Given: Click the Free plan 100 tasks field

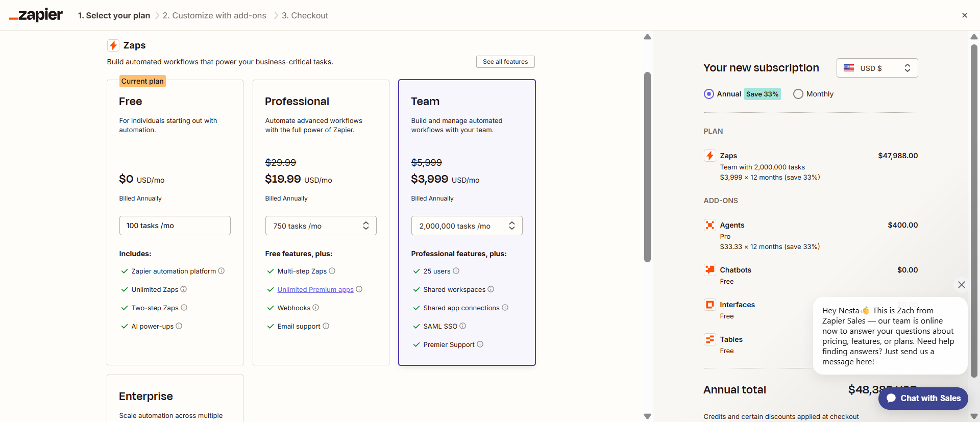Looking at the screenshot, I should tap(175, 226).
